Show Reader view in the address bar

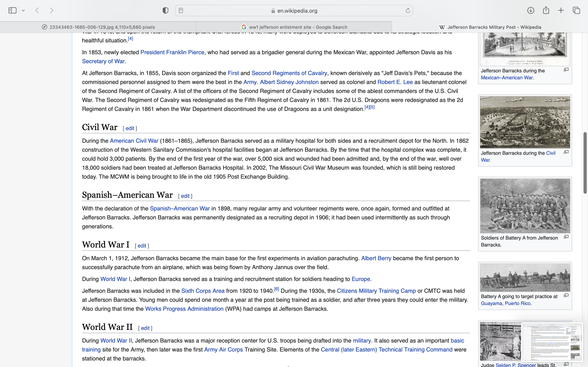[x=181, y=10]
